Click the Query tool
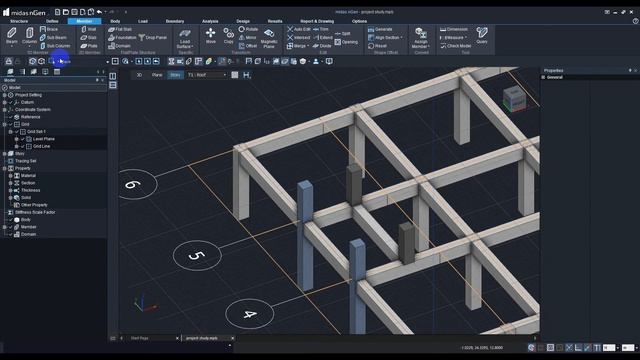 [x=482, y=36]
